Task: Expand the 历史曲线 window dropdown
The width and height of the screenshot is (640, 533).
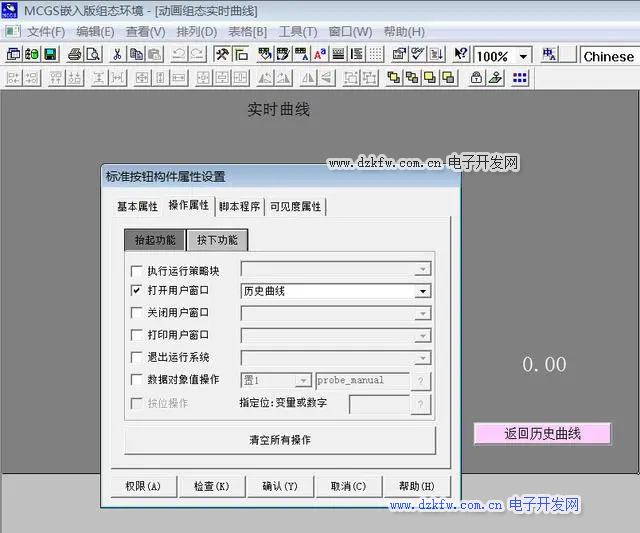Action: coord(424,291)
